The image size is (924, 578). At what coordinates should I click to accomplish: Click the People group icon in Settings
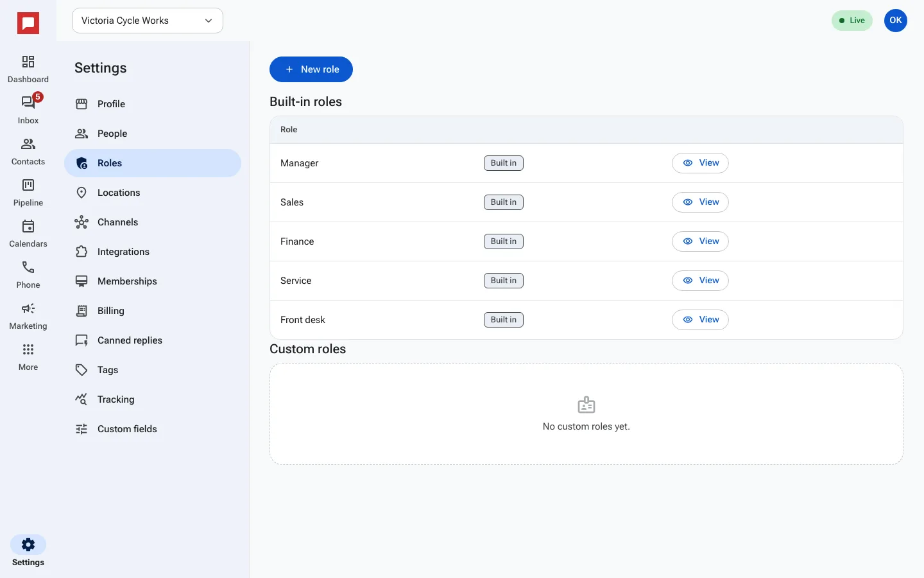81,134
